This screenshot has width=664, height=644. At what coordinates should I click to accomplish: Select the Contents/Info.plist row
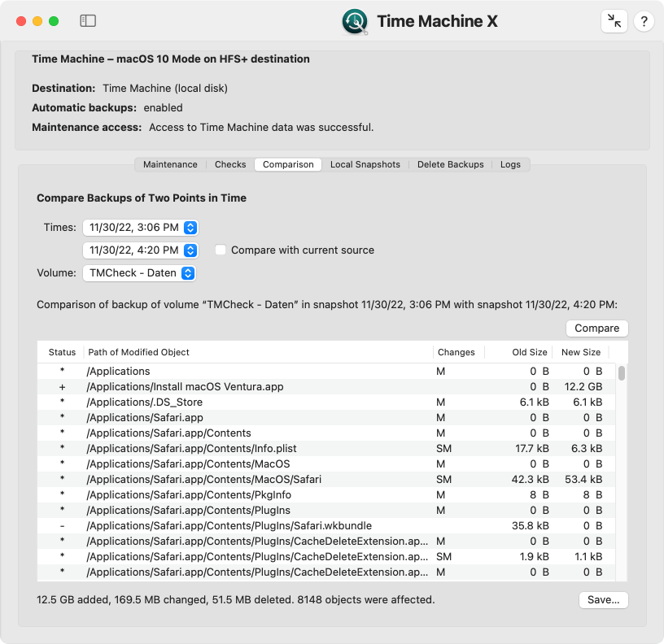coord(326,449)
